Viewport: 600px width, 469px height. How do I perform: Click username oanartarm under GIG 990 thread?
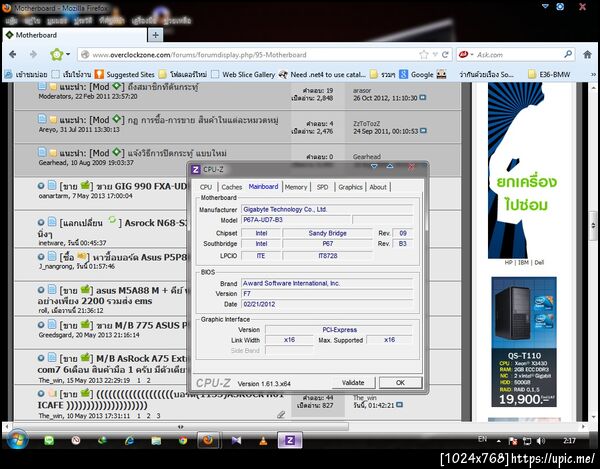(x=53, y=196)
